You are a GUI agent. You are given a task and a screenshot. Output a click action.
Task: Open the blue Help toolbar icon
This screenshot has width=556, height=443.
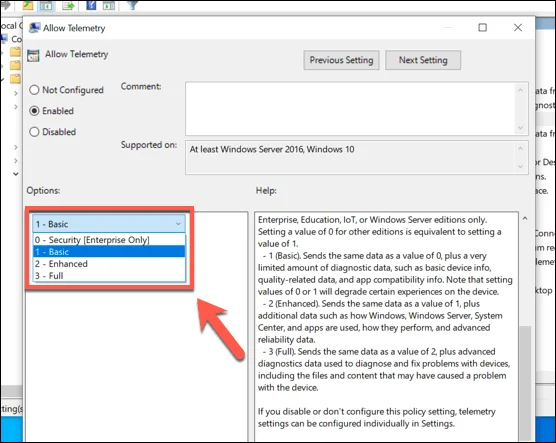coord(91,5)
